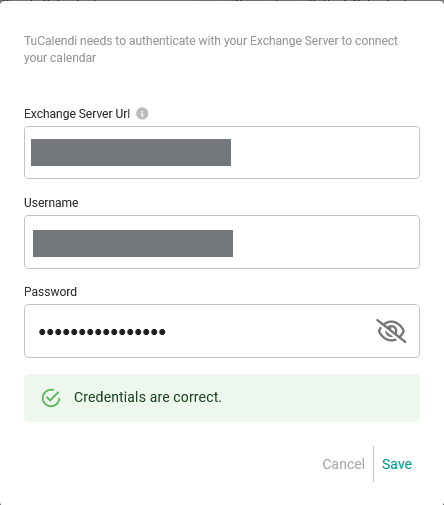Click the info icon beside Exchange Server Url
This screenshot has height=505, width=444.
click(x=142, y=114)
